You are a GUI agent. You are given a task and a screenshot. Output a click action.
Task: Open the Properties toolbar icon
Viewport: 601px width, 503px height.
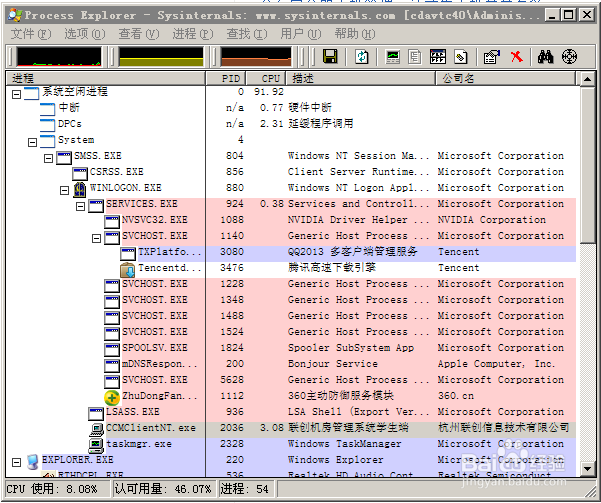point(492,57)
